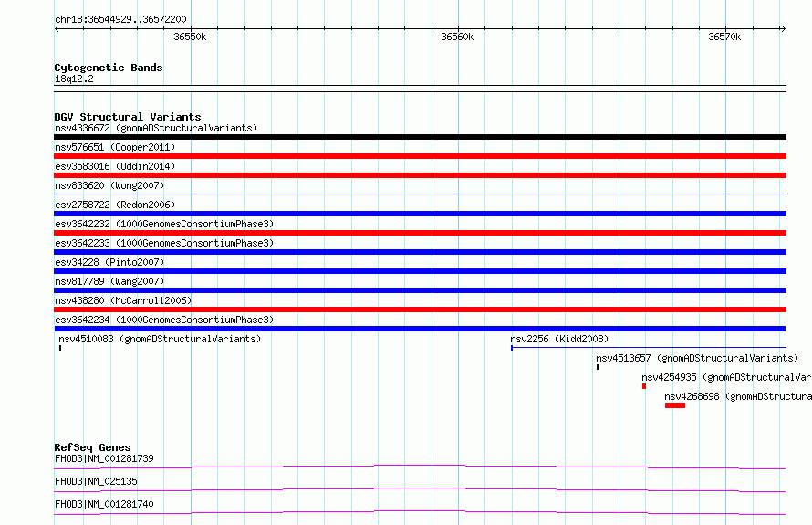Select the esv34228 (Pinto2007) label
Viewport: 812px width, 525px height.
109,262
